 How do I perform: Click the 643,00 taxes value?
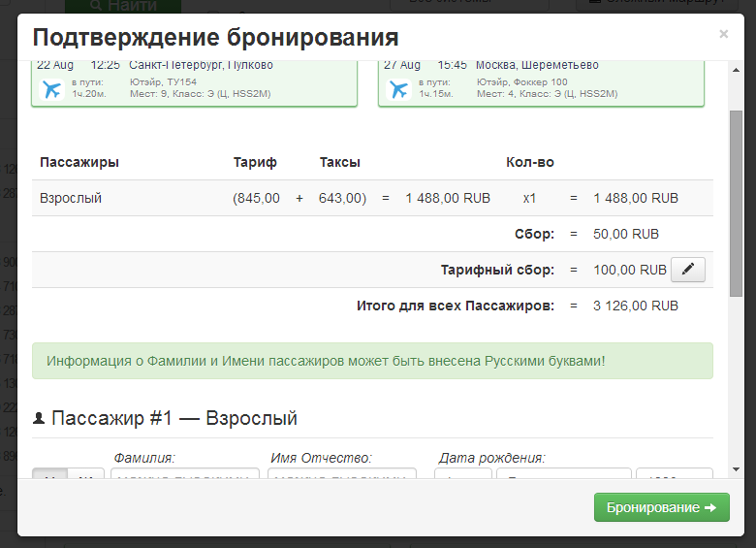click(342, 198)
